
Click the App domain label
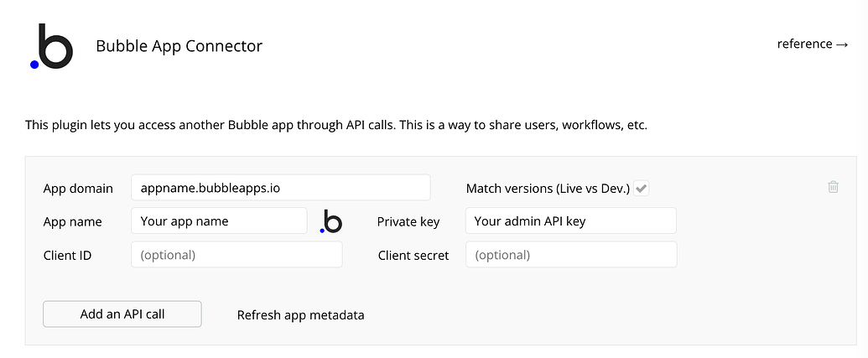pyautogui.click(x=78, y=189)
